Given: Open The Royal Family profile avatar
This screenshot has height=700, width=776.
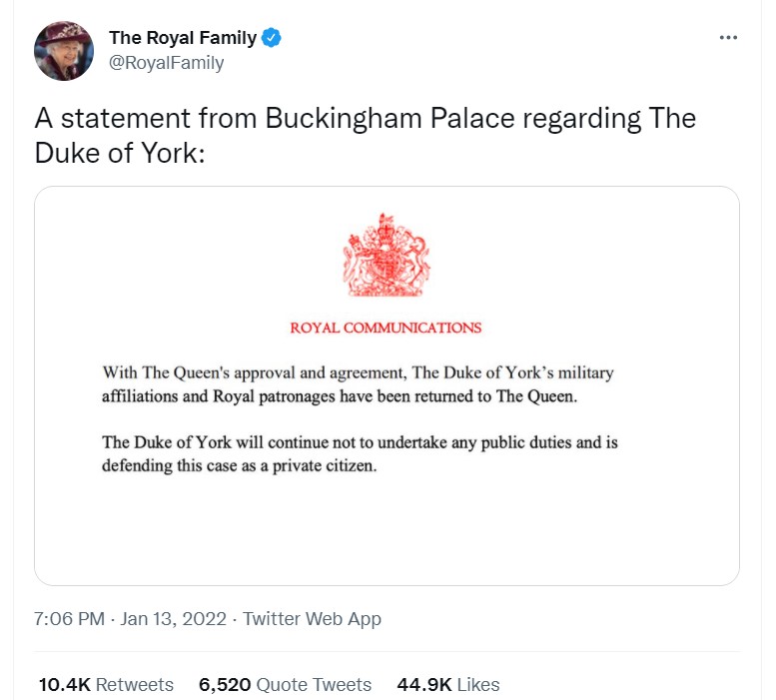Looking at the screenshot, I should (x=64, y=50).
